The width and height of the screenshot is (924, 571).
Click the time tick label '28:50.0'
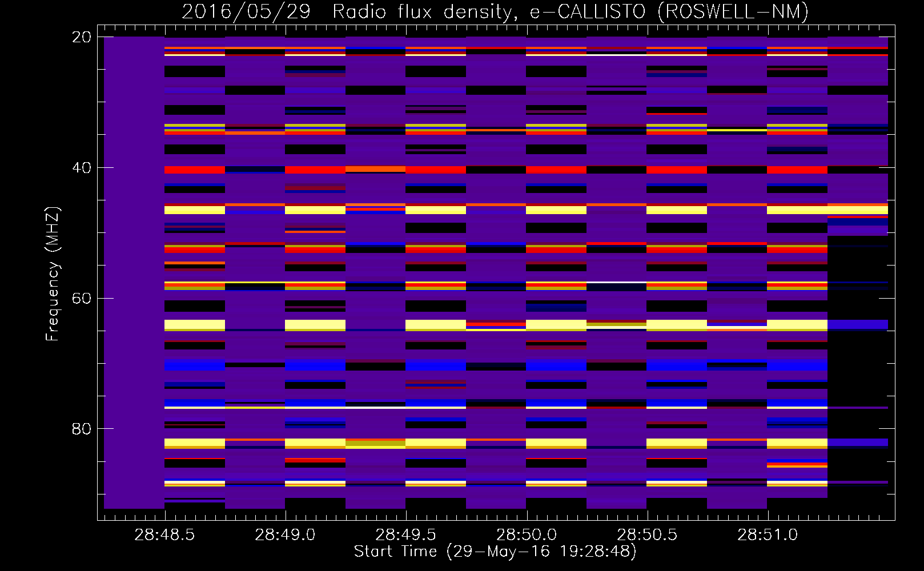[x=526, y=535]
